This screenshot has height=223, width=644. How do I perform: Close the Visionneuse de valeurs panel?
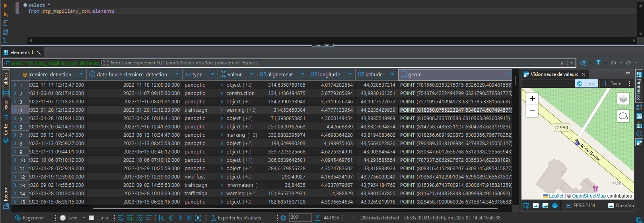pyautogui.click(x=584, y=74)
